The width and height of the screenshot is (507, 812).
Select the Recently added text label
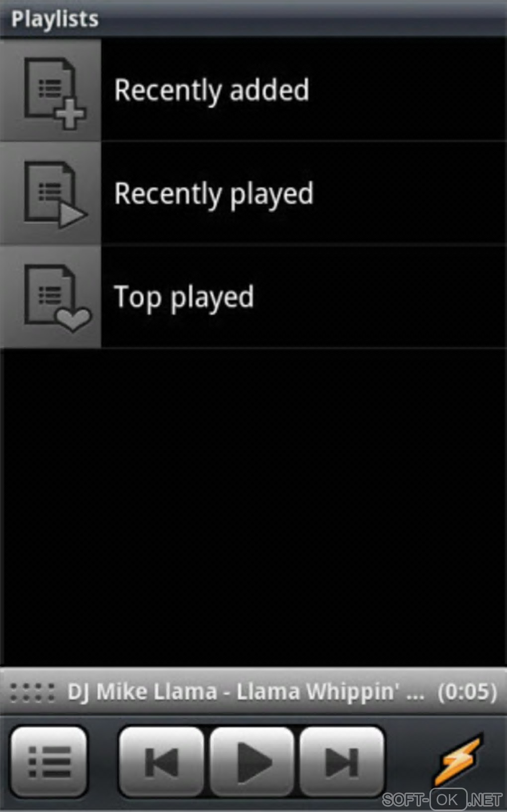(x=212, y=91)
